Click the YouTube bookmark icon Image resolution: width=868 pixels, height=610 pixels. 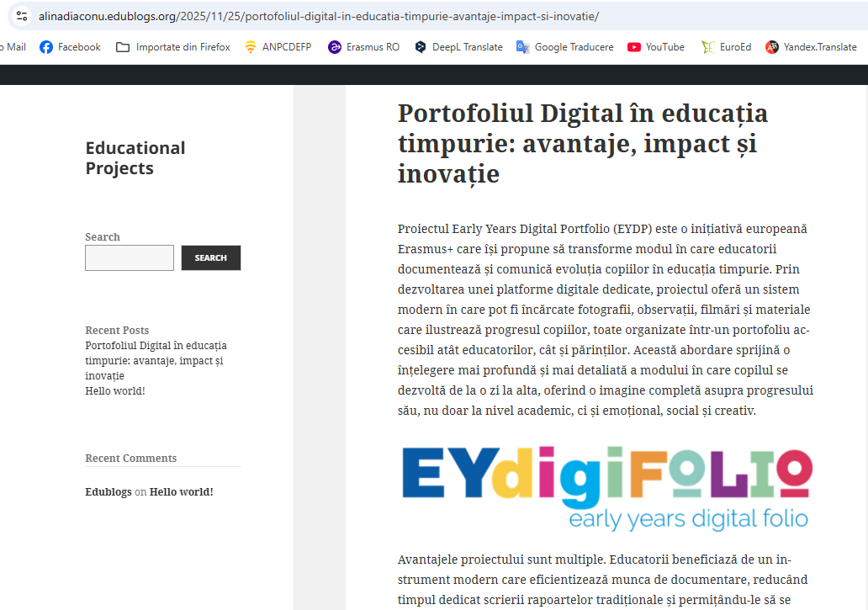pyautogui.click(x=634, y=47)
